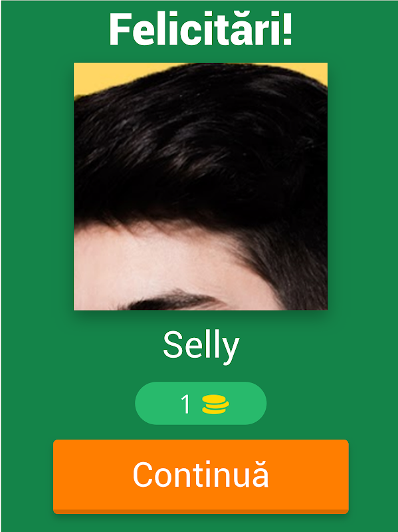
Task: Click the letter S of Selly
Action: [173, 345]
